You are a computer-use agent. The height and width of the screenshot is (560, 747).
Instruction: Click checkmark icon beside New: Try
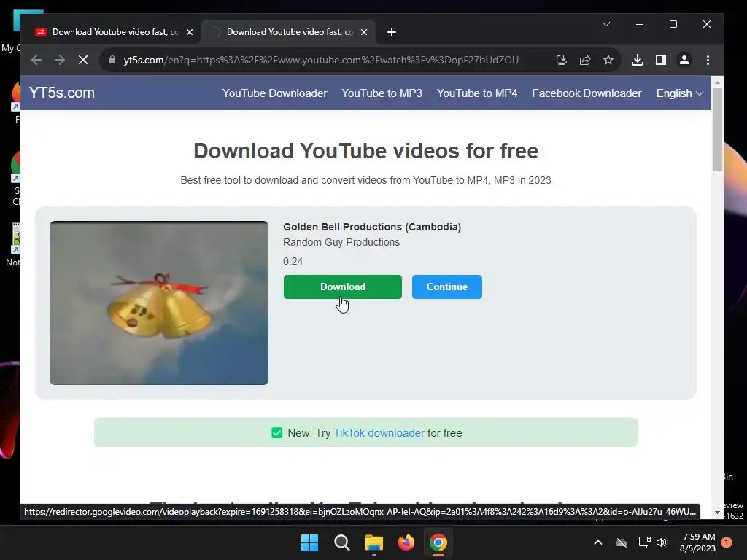click(276, 433)
